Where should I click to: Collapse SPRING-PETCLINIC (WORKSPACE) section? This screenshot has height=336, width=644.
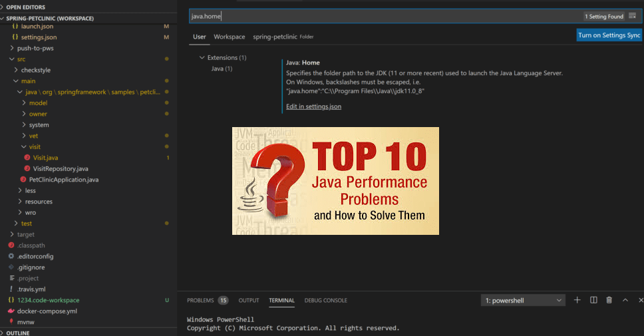pos(50,19)
